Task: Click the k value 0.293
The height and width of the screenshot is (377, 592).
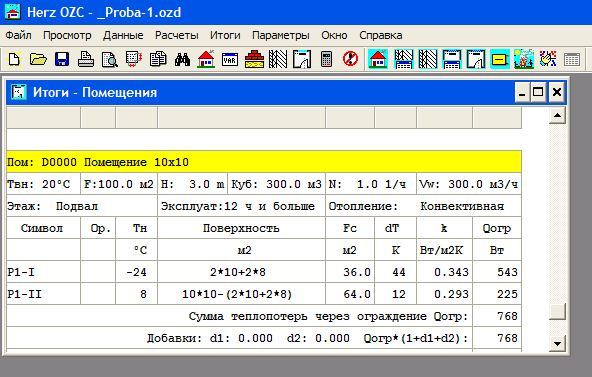Action: click(451, 294)
